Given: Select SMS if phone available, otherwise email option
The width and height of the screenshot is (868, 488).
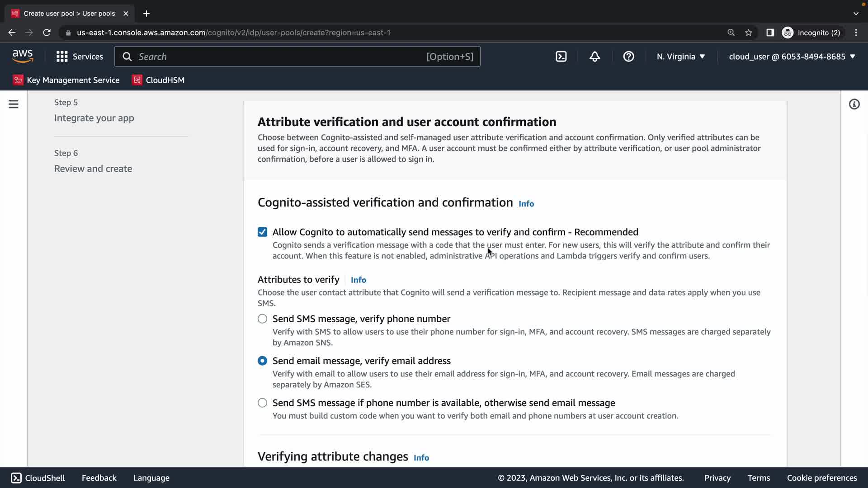Looking at the screenshot, I should (262, 403).
